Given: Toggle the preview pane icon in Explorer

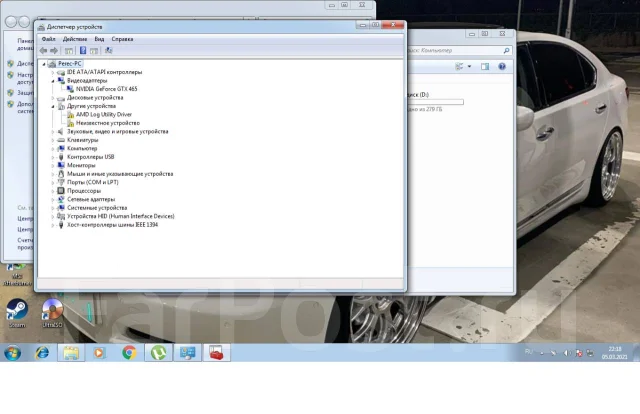Looking at the screenshot, I should [485, 67].
